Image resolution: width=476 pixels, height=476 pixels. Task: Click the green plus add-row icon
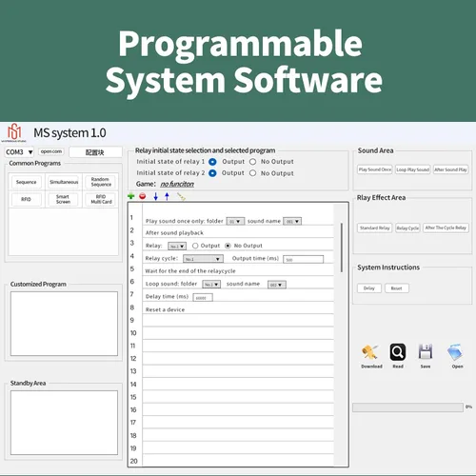coord(130,196)
